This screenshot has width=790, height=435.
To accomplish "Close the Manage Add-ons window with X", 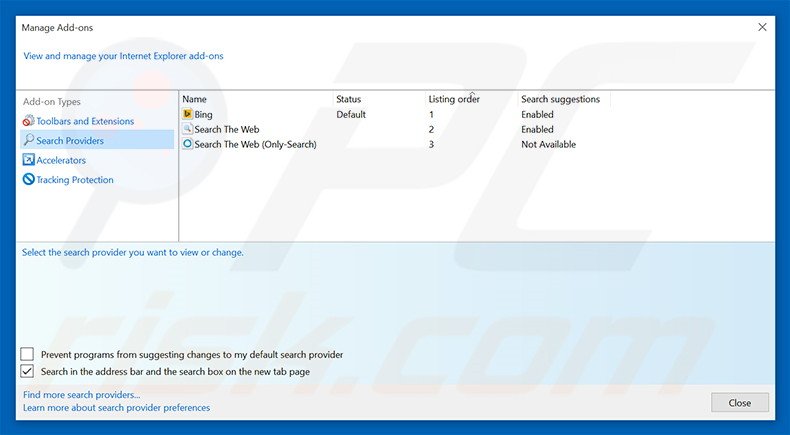I will (762, 27).
